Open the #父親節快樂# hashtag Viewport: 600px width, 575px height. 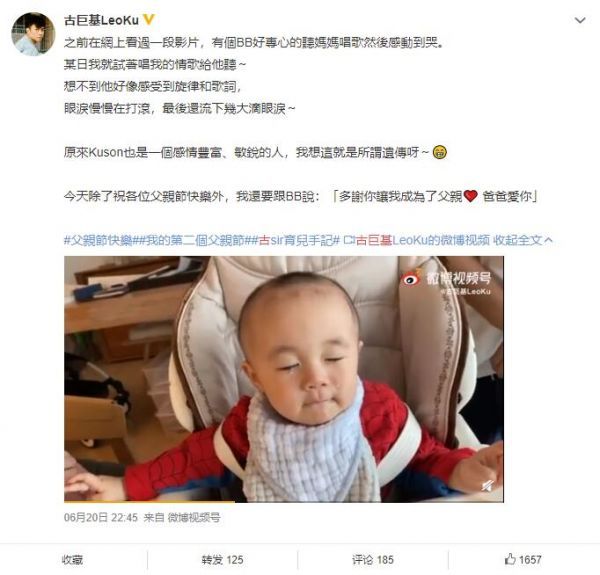(x=98, y=240)
